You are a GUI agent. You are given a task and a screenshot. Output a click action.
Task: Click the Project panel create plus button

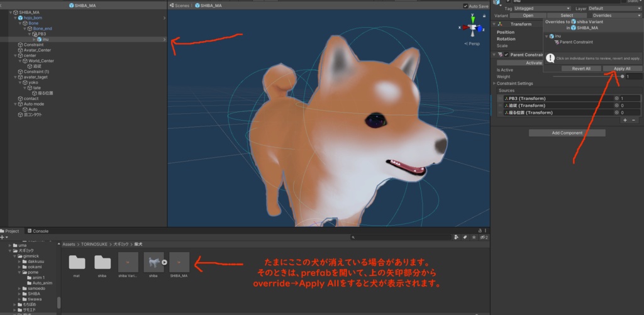4,238
